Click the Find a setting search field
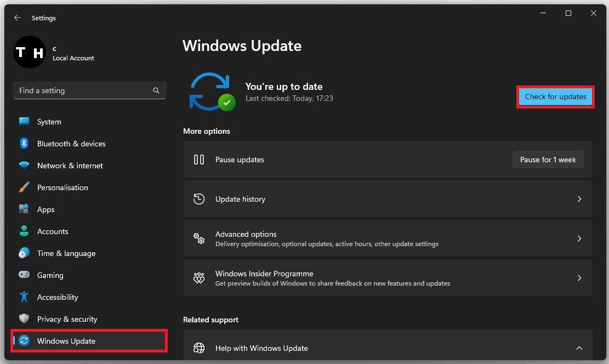 (82, 91)
